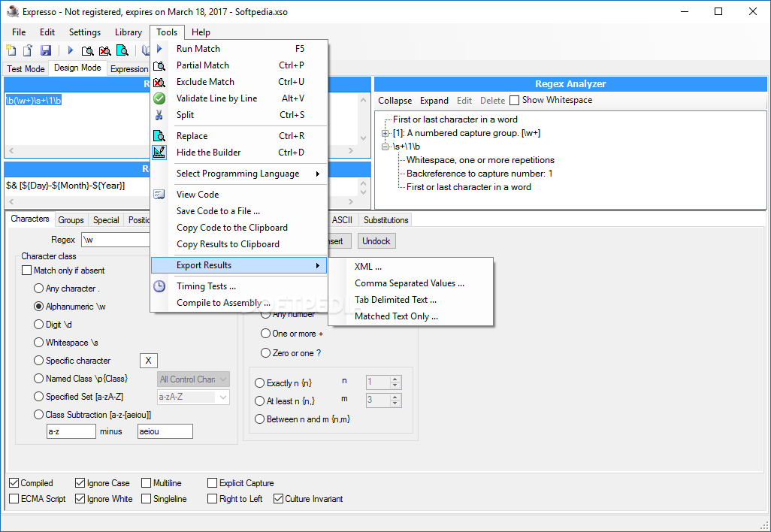Enable the Multiline option
This screenshot has width=771, height=532.
point(146,483)
